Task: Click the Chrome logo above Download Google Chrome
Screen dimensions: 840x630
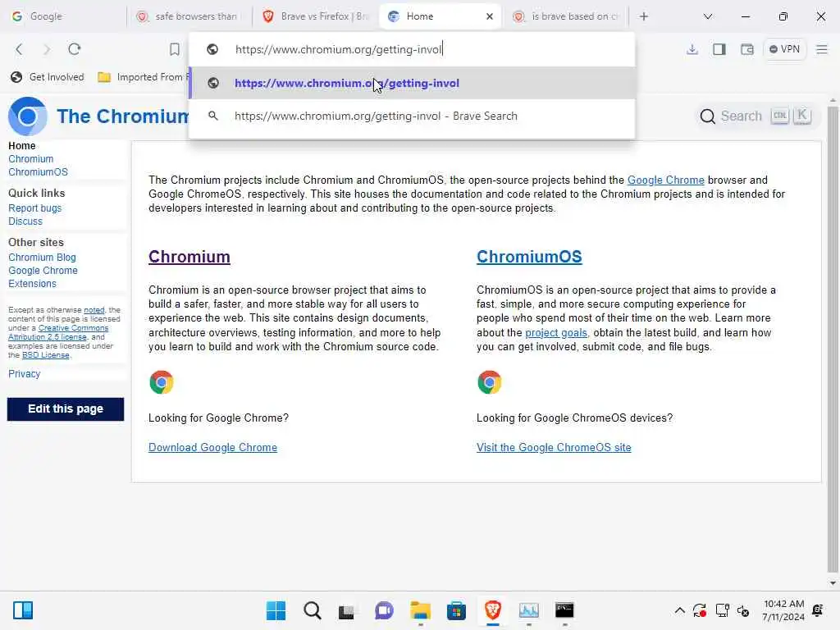Action: (x=162, y=382)
